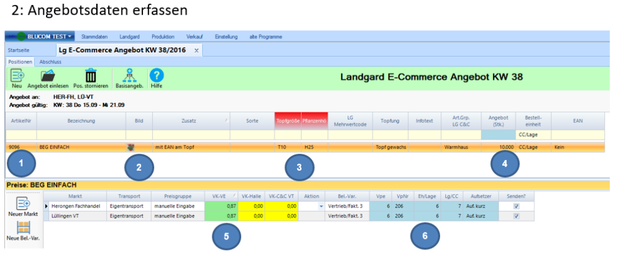Click the blue Hilfe question mark icon
Viewport: 644px width, 264px height.
[155, 76]
